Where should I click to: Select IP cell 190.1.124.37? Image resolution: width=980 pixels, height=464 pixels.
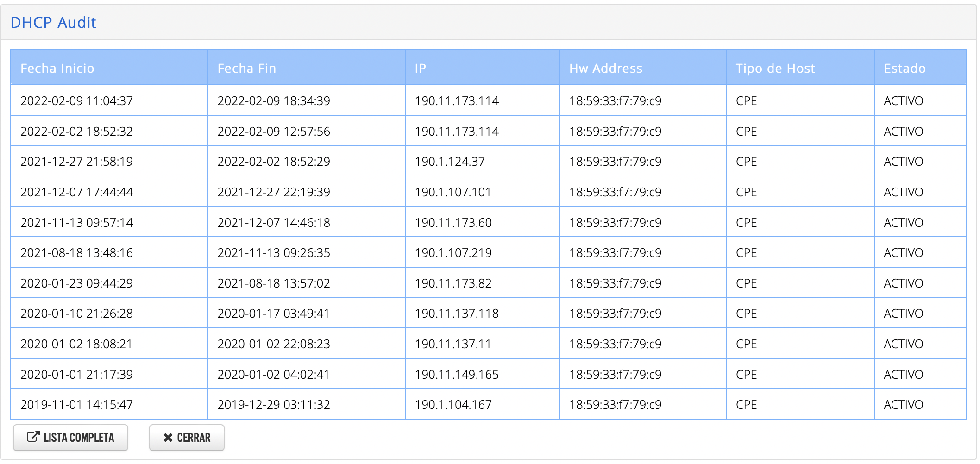coord(450,162)
